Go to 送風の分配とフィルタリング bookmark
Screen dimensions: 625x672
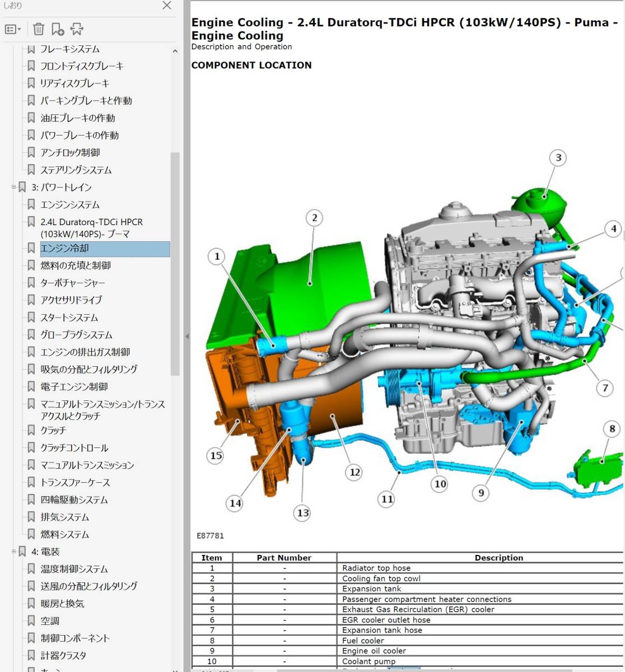[x=89, y=586]
